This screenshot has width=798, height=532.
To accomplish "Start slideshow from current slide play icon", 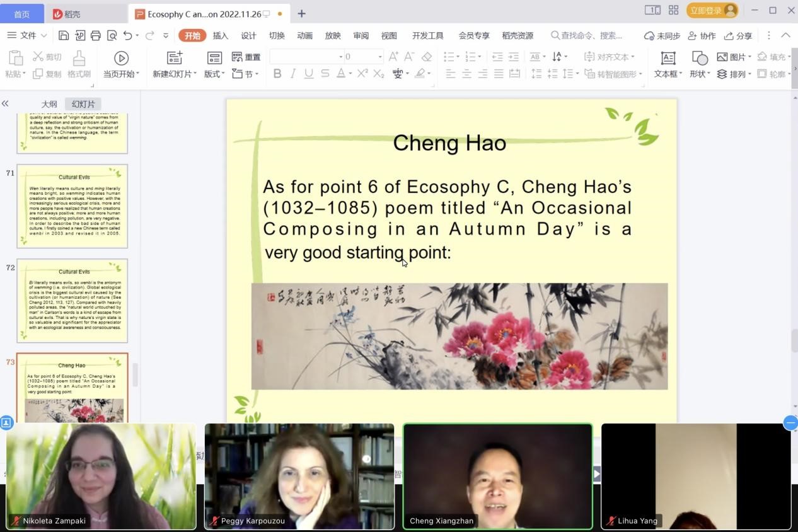I will [121, 58].
